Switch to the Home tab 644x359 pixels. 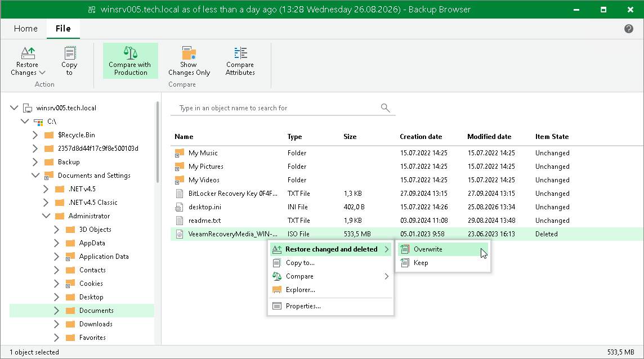pos(25,28)
